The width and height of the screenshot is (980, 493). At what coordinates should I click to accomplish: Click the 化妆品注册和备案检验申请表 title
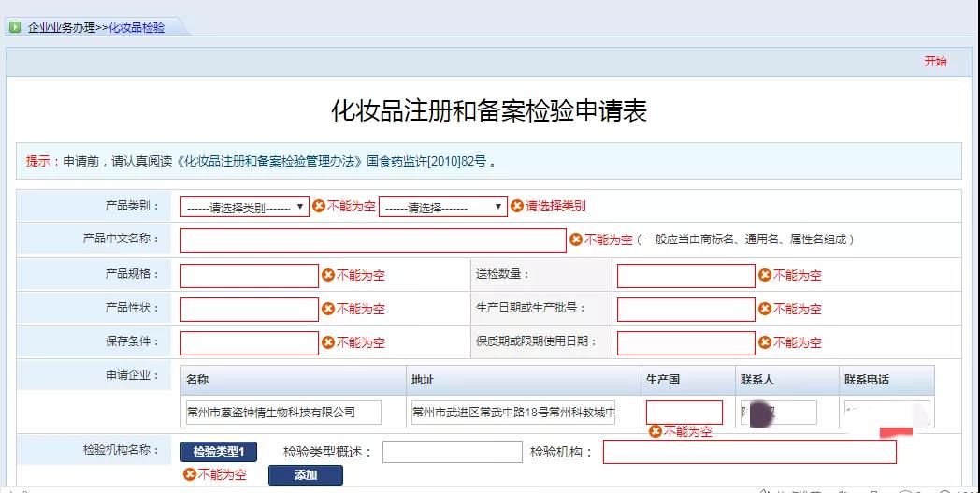(x=489, y=110)
